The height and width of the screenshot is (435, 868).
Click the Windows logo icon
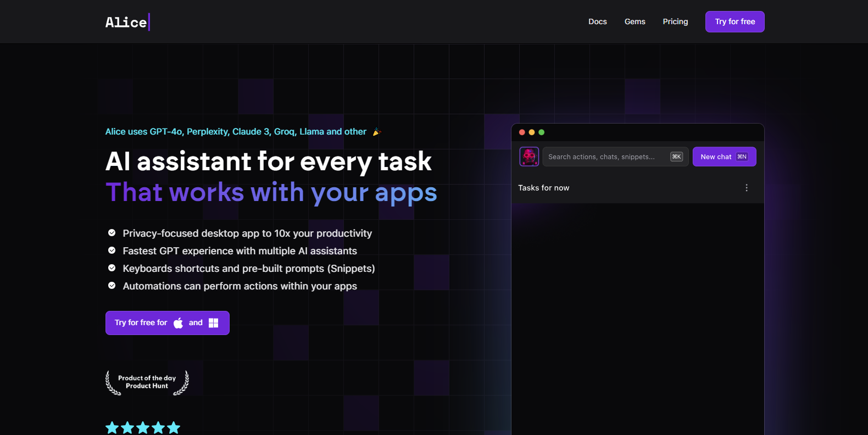click(x=214, y=323)
